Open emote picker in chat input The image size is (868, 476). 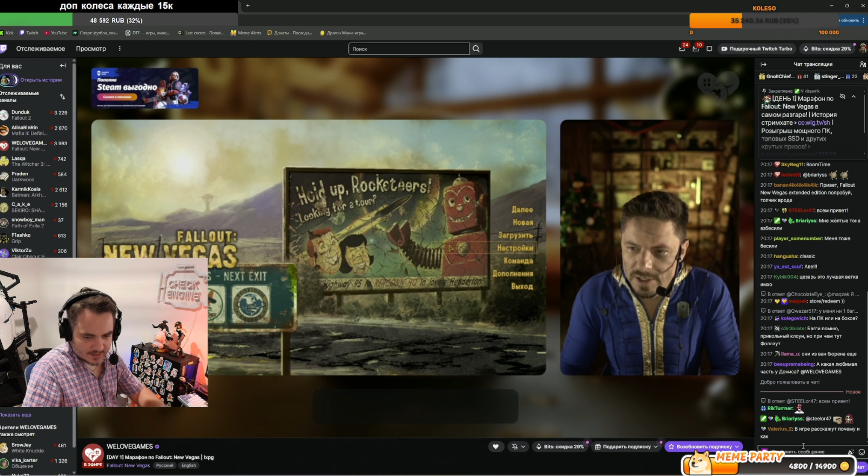862,452
